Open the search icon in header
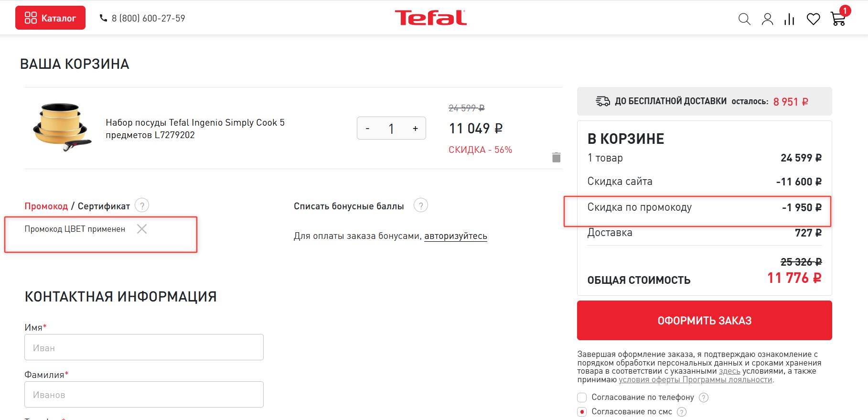This screenshot has height=420, width=868. (744, 19)
